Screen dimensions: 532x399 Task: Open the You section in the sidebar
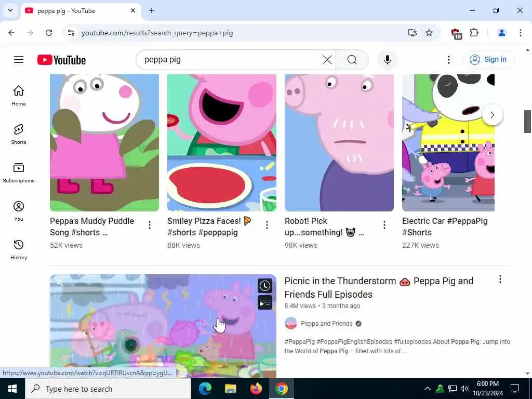pyautogui.click(x=19, y=211)
